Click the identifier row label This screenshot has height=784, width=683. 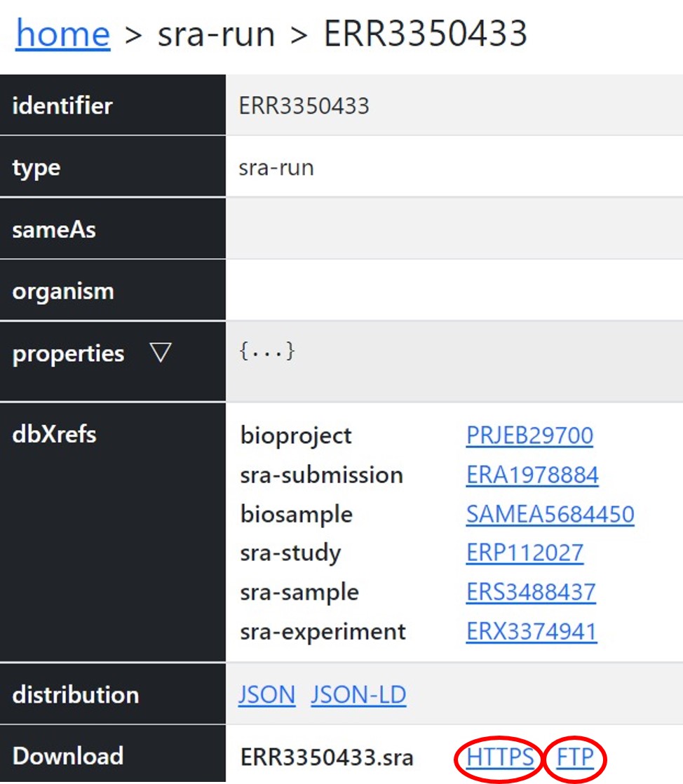click(62, 106)
